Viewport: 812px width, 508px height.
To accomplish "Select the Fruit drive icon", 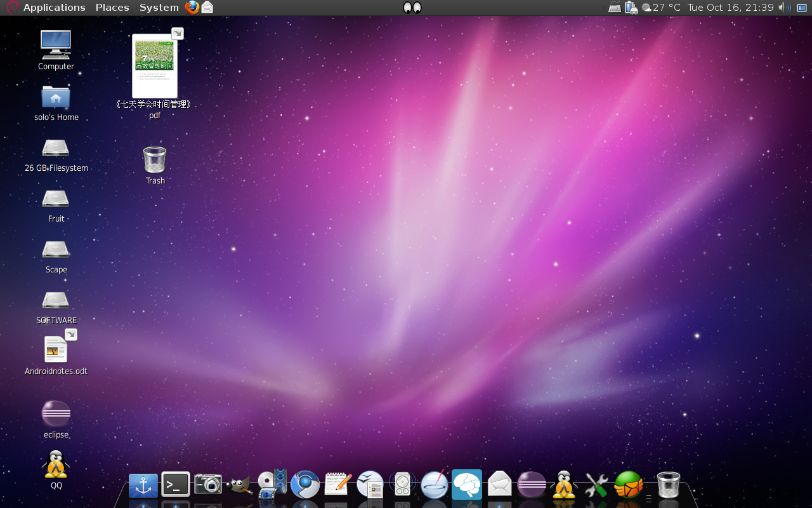I will (x=56, y=199).
